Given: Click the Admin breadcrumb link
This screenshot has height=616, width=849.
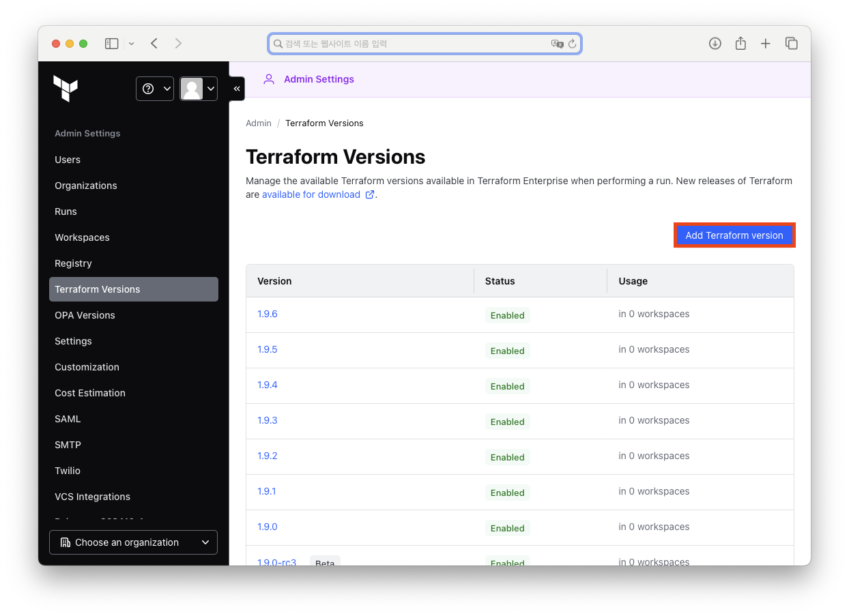Looking at the screenshot, I should tap(259, 123).
